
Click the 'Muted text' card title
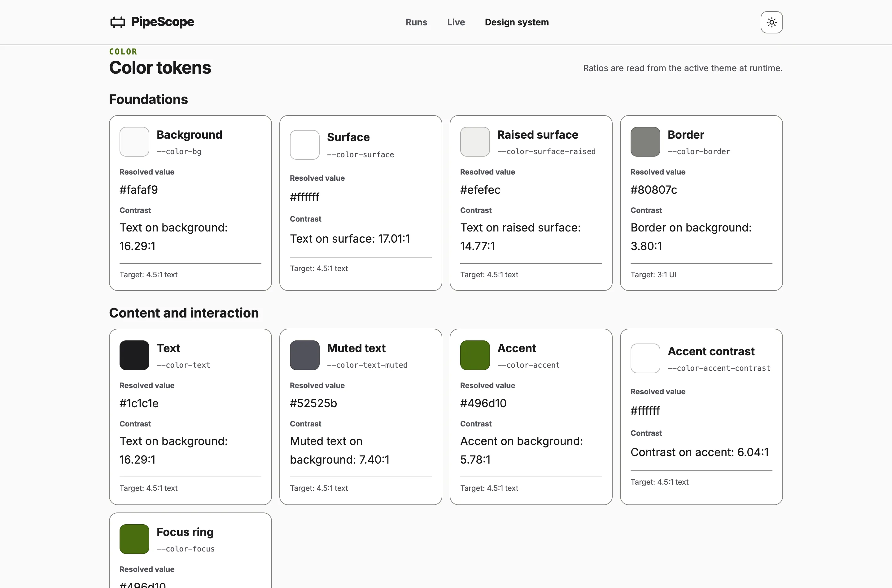pos(356,348)
